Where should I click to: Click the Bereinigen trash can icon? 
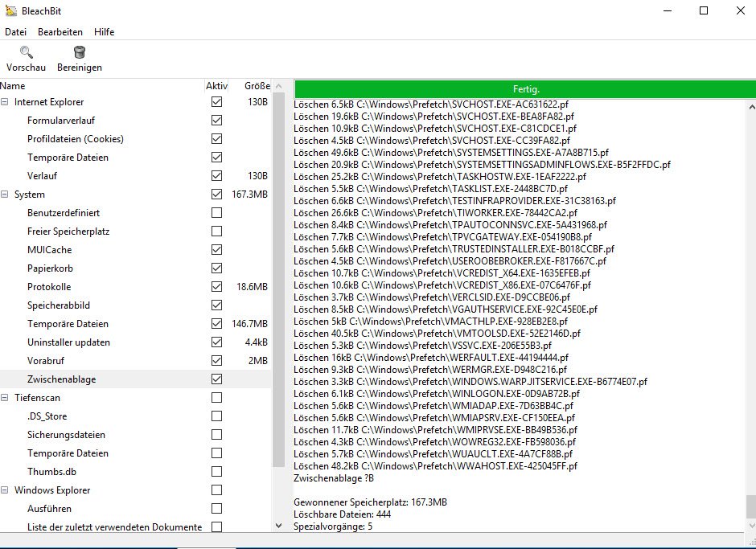pos(80,51)
